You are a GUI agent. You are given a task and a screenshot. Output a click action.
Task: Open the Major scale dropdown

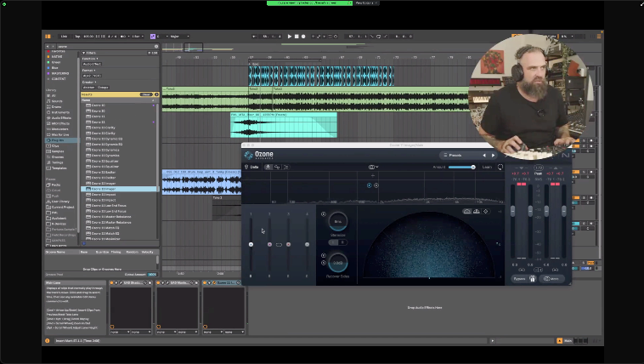coord(179,37)
